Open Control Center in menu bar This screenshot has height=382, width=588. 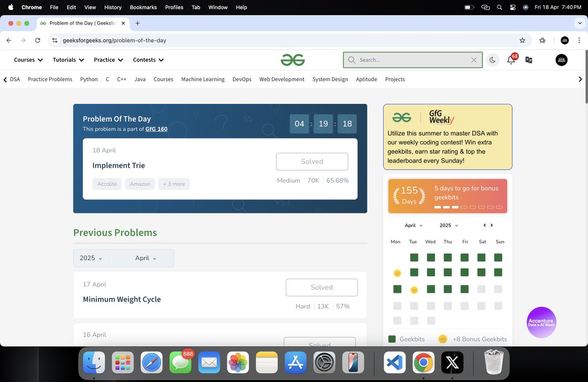(513, 7)
